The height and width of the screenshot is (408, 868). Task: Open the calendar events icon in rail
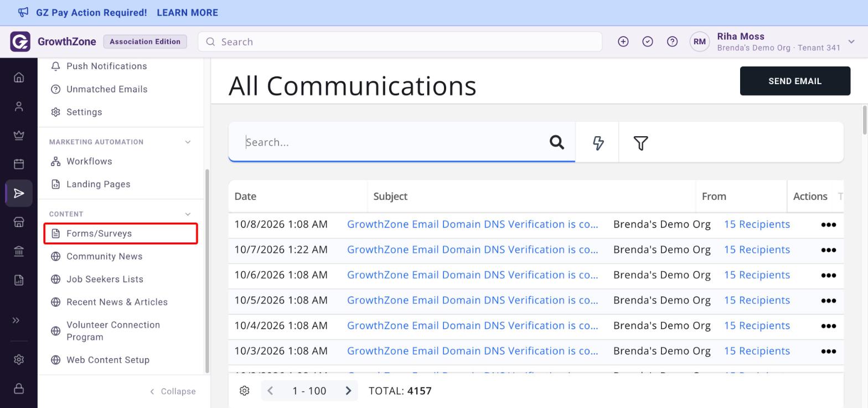coord(19,164)
